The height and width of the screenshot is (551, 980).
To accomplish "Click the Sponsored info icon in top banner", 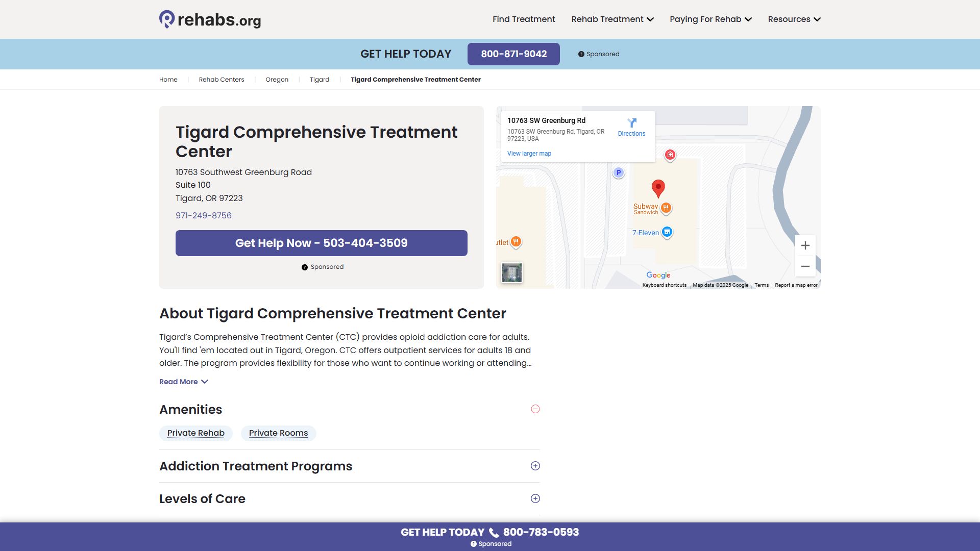I will coord(581,54).
